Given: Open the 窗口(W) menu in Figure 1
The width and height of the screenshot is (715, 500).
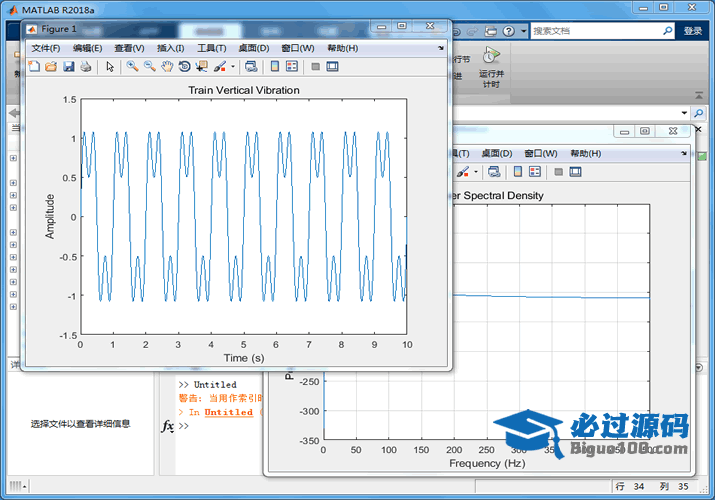Looking at the screenshot, I should point(298,48).
